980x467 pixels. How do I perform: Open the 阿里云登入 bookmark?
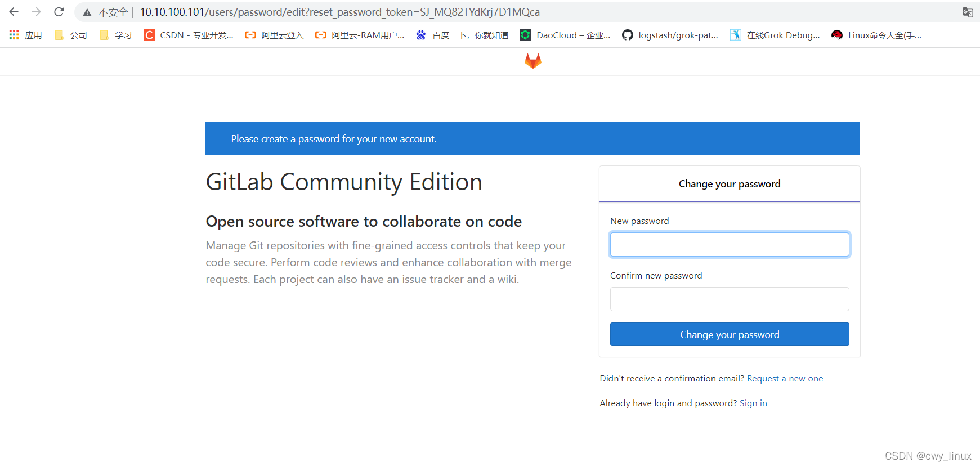tap(274, 35)
